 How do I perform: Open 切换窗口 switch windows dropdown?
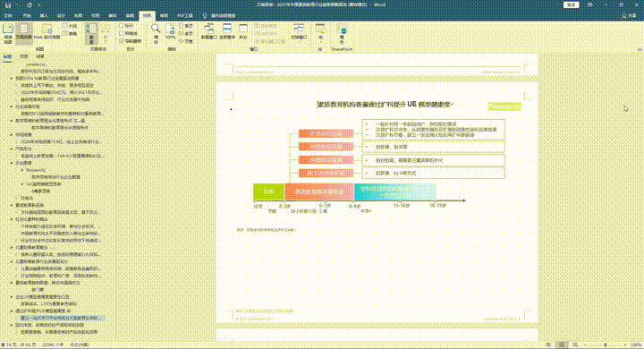pyautogui.click(x=299, y=33)
